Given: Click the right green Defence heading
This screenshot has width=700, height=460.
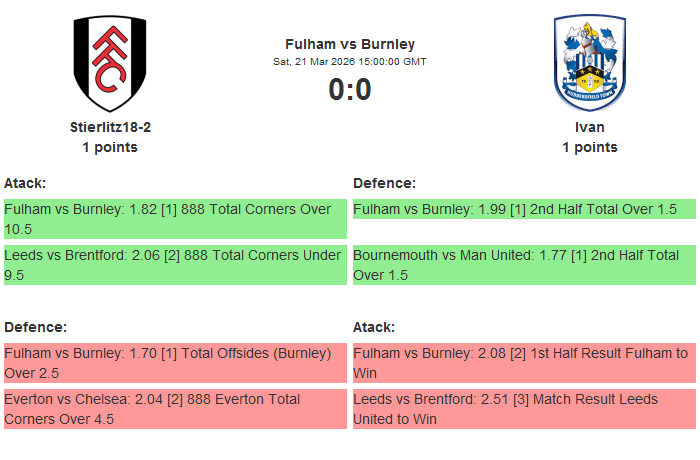Looking at the screenshot, I should click(x=384, y=183).
